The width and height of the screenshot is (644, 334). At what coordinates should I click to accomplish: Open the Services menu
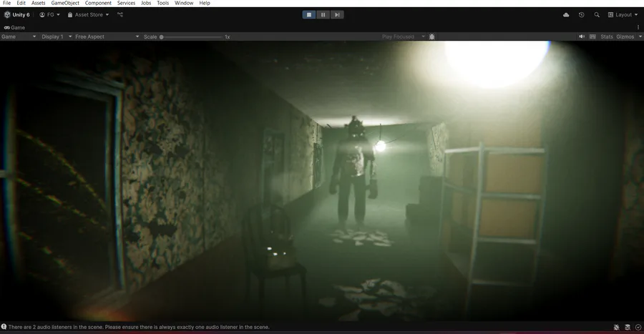point(126,3)
